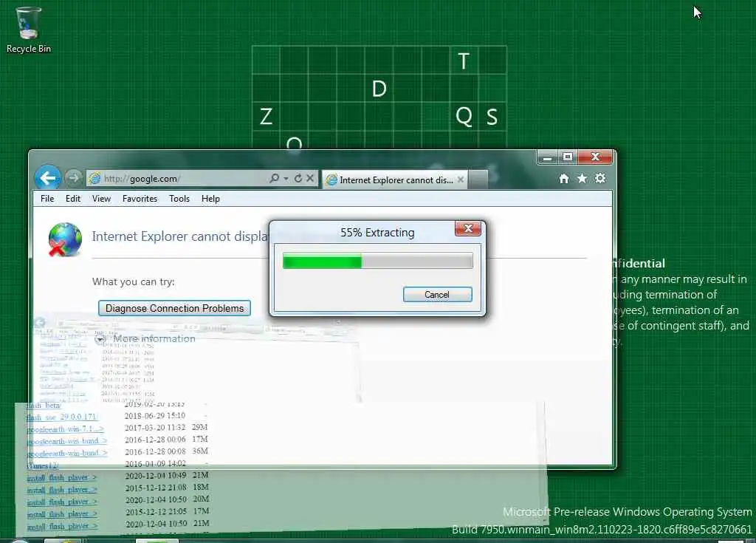Viewport: 756px width, 543px height.
Task: Click the globe with red X error icon
Action: click(65, 239)
